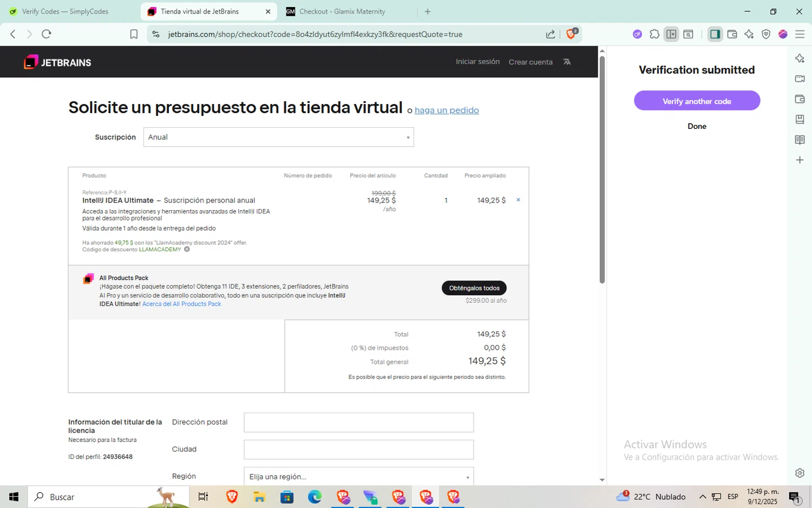Open the tab search toolbar icon
The width and height of the screenshot is (812, 508).
pyautogui.click(x=689, y=34)
